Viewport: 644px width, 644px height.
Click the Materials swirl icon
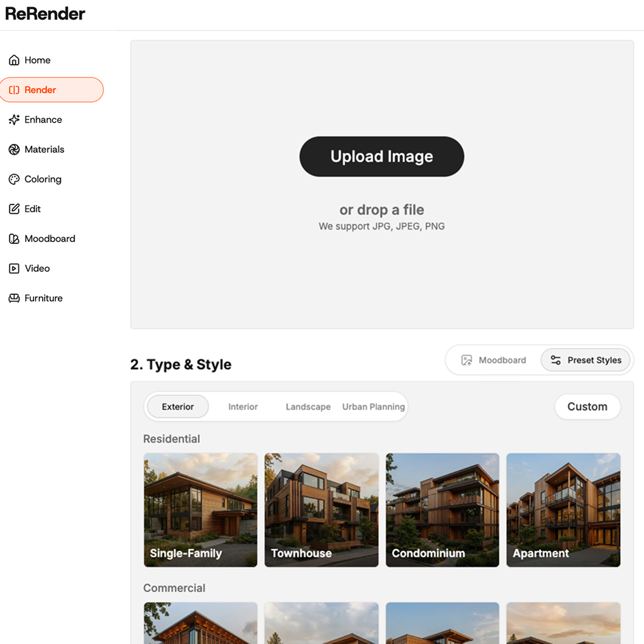[x=14, y=150]
